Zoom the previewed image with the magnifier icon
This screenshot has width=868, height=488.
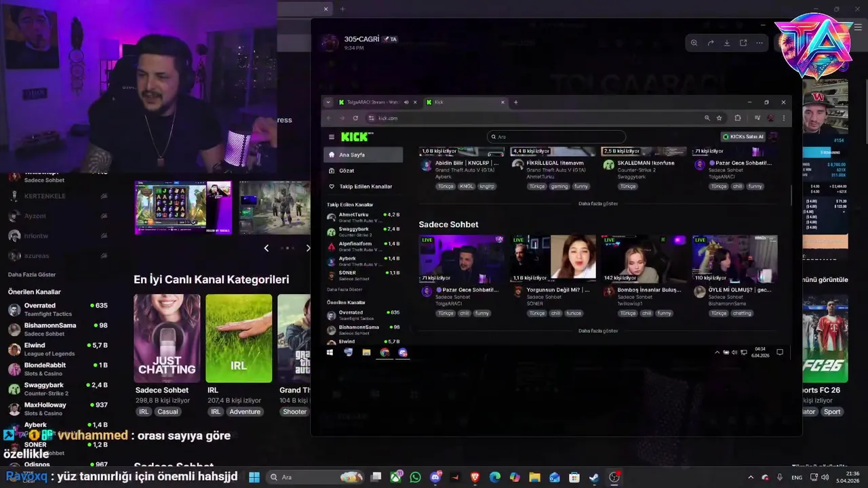pos(694,43)
